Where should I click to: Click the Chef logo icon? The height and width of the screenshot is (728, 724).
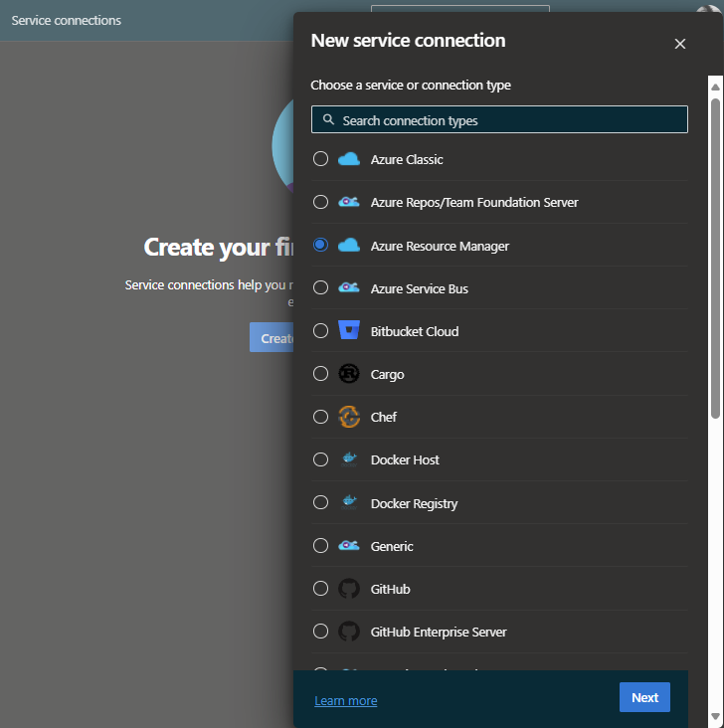click(x=349, y=417)
